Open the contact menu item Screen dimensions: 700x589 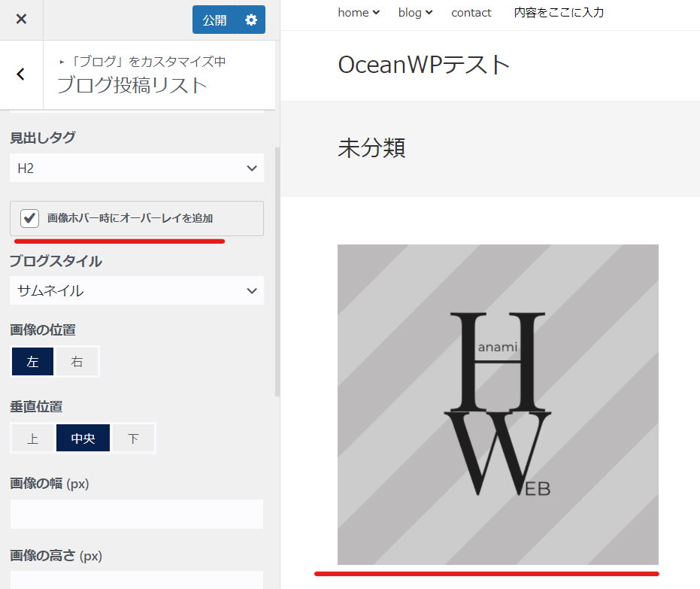pos(471,13)
